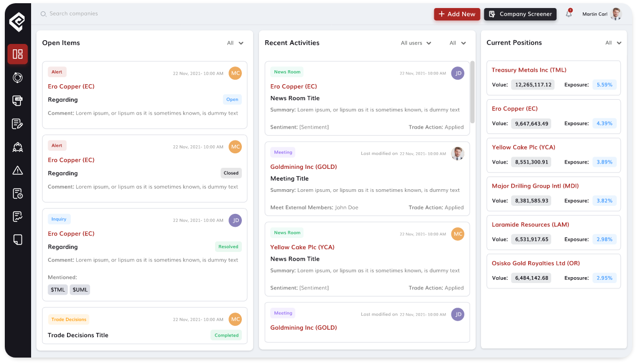Open the dashboard layout icon in sidebar
This screenshot has height=364, width=637.
click(x=18, y=54)
